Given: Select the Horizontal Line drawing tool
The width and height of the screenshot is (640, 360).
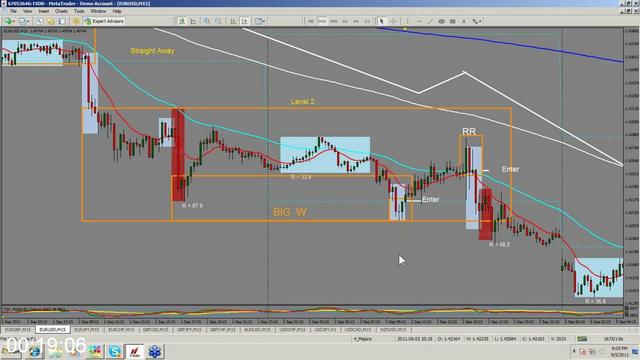Looking at the screenshot, I should click(419, 21).
